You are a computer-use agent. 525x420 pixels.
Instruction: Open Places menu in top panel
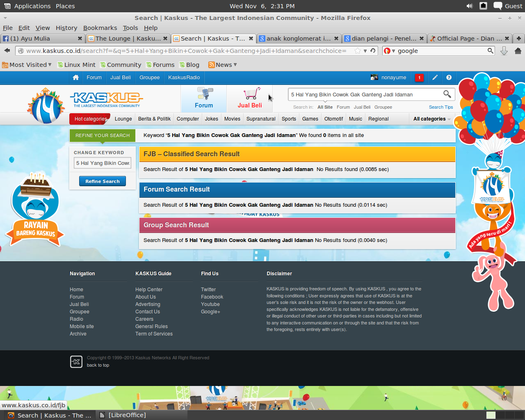click(65, 6)
